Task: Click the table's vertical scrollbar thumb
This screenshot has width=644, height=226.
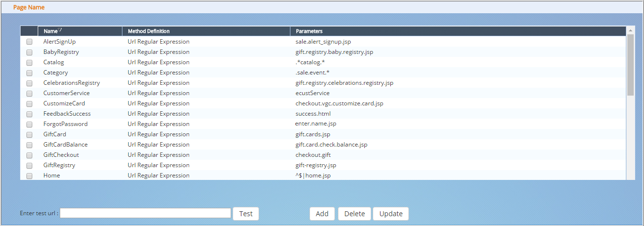Action: pos(630,65)
